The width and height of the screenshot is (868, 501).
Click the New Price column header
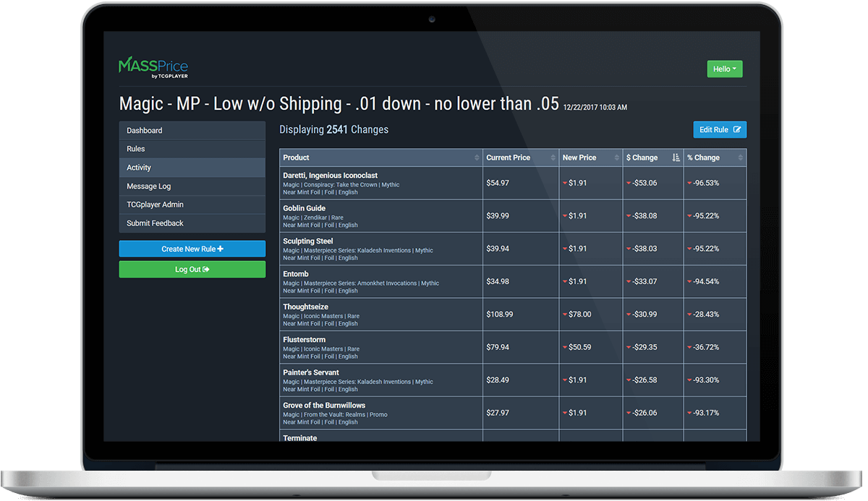point(591,158)
